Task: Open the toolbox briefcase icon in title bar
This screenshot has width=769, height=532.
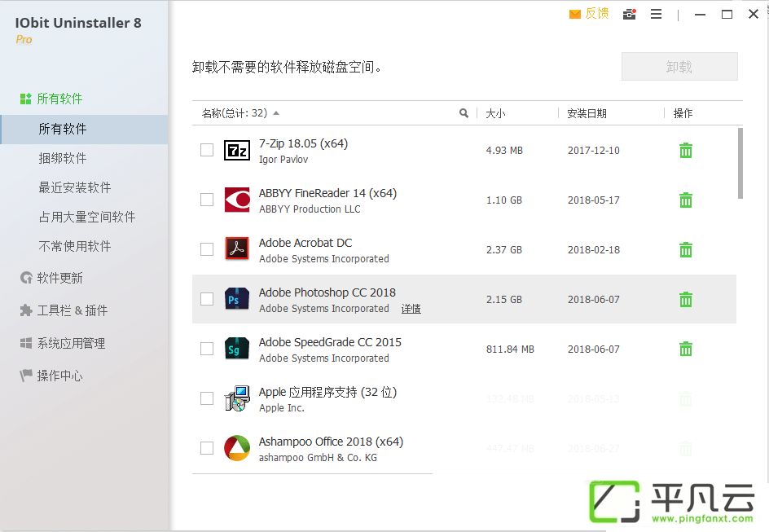Action: [x=629, y=14]
